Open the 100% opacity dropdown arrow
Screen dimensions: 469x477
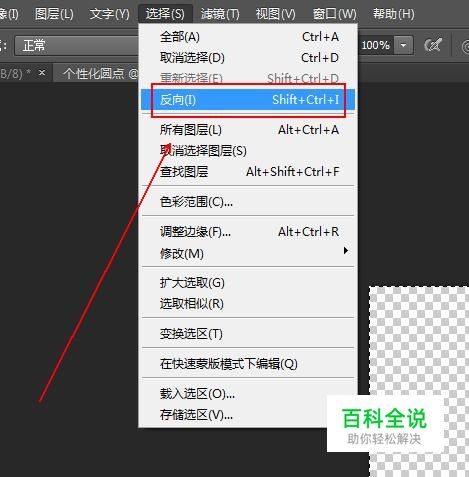point(403,45)
